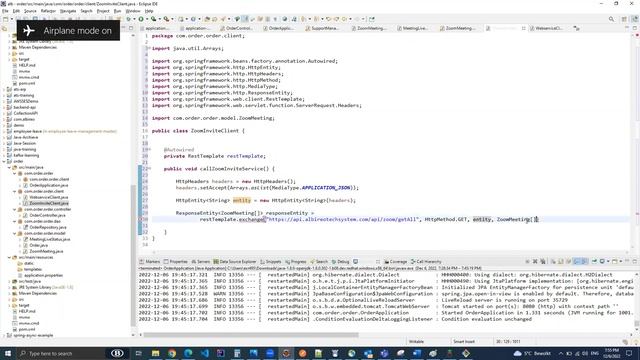Viewport: 640px width, 360px height.
Task: Open the Coverage view tab
Action: [x=396, y=262]
